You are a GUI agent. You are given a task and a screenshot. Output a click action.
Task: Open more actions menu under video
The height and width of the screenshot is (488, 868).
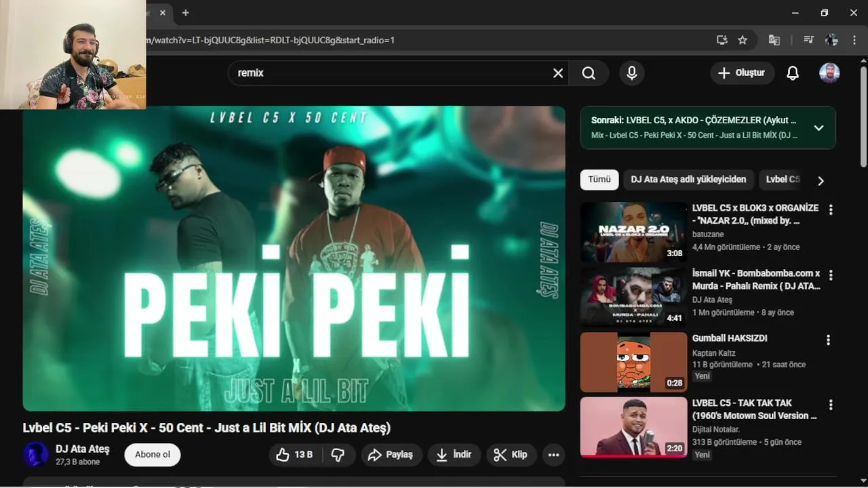pos(553,455)
